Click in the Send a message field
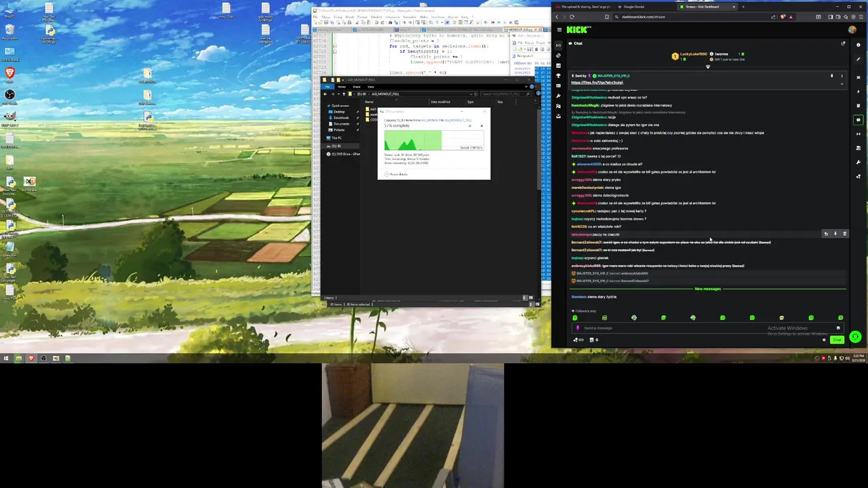Screen dimensions: 868x488 coord(707,328)
